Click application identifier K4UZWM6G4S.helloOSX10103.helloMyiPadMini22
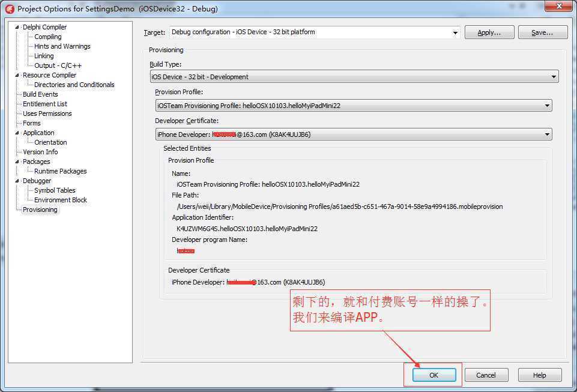Screen dimensions: 577x392 247,229
